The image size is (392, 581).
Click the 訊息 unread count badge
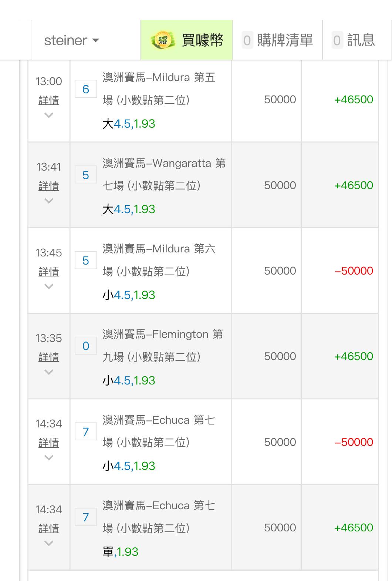337,40
